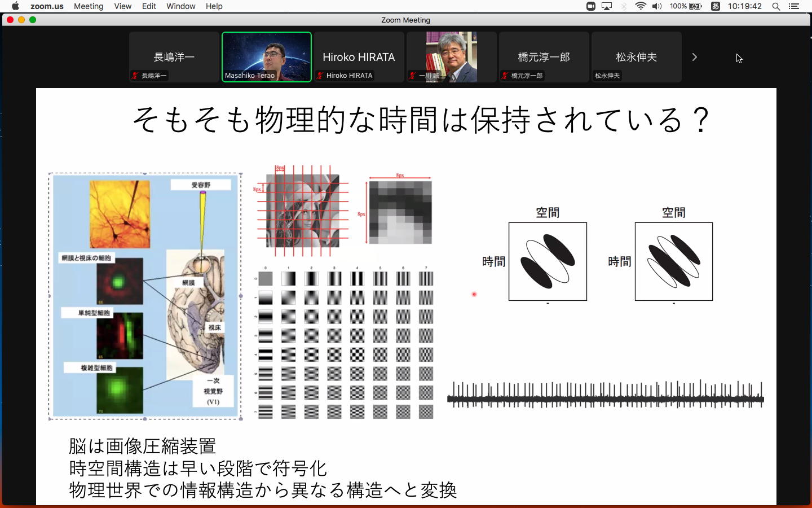812x508 pixels.
Task: Click the orange neuron micrograph in the slide
Action: tap(120, 214)
